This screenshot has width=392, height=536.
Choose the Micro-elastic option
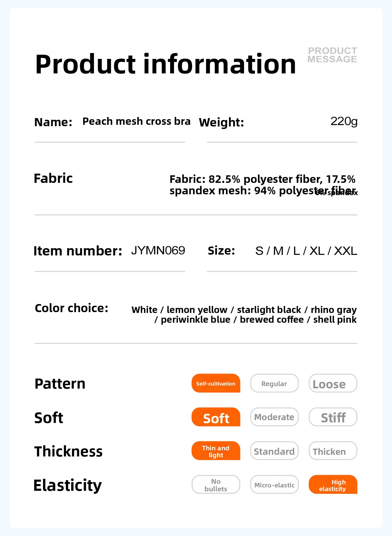(274, 484)
